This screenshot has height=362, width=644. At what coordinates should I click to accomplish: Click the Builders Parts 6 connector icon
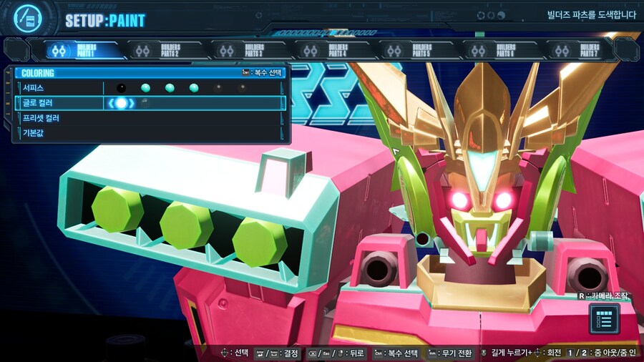coord(478,51)
